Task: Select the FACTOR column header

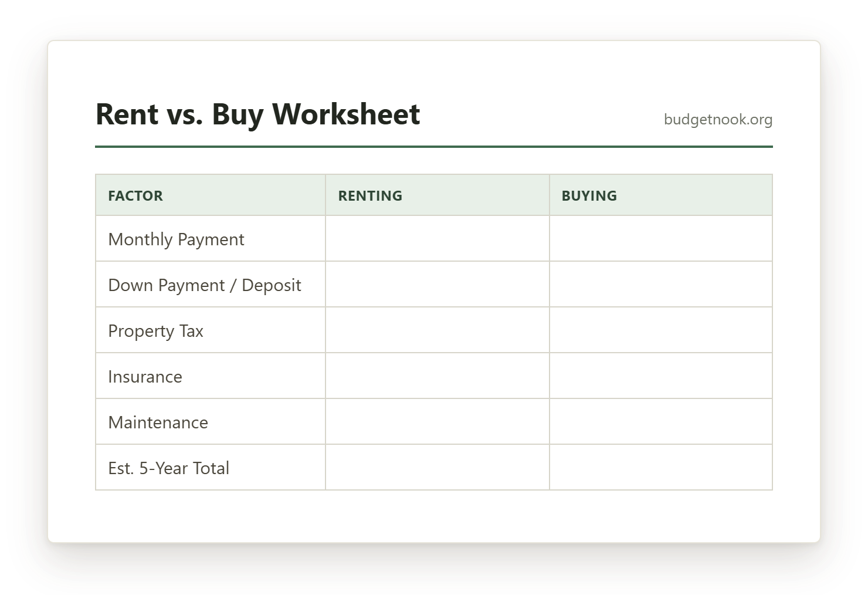Action: (x=211, y=195)
